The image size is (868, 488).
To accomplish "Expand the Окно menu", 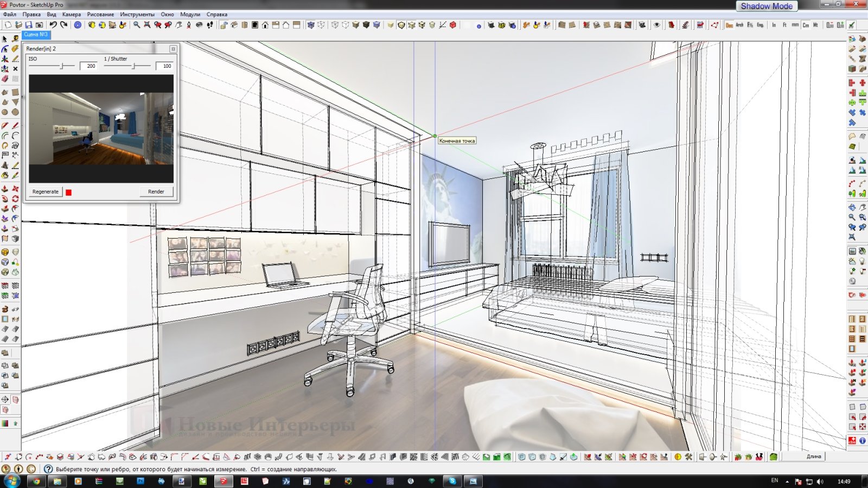I will click(167, 15).
